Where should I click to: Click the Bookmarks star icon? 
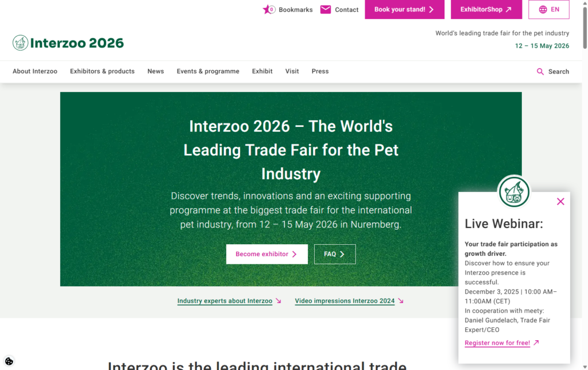click(268, 10)
